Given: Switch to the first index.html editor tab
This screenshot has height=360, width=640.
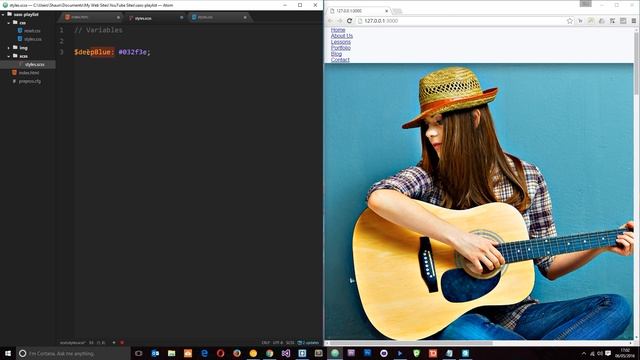Looking at the screenshot, I should click(x=91, y=18).
